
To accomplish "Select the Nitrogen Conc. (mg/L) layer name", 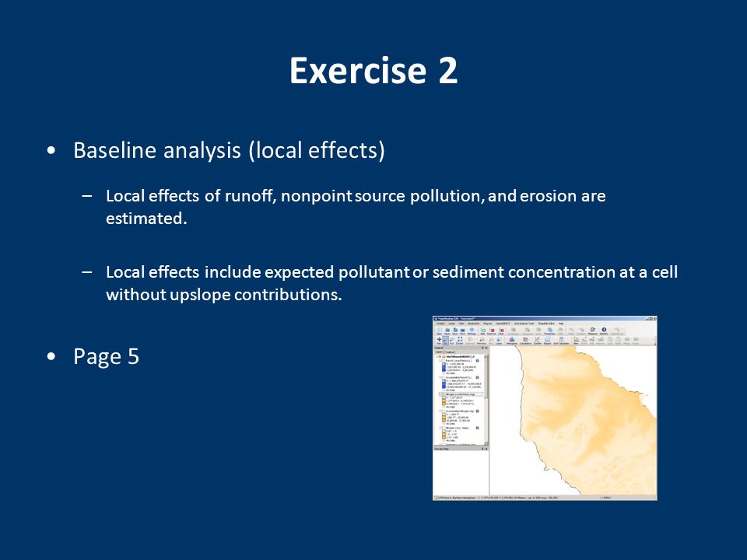I will pos(458,428).
